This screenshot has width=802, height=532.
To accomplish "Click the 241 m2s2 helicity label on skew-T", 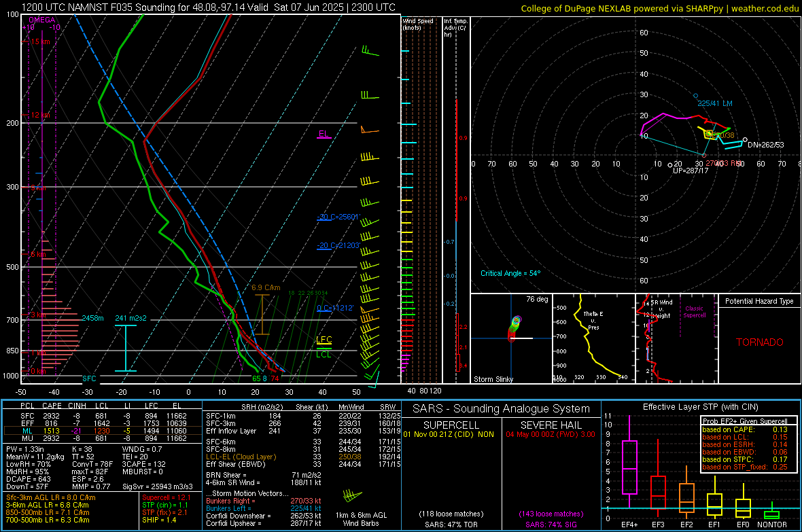I will coord(131,318).
